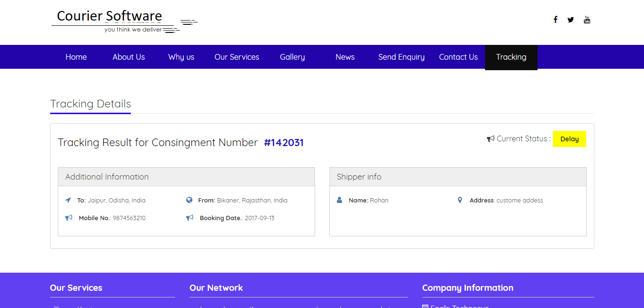Click the map pin icon next to Address
The width and height of the screenshot is (644, 308).
pyautogui.click(x=460, y=200)
